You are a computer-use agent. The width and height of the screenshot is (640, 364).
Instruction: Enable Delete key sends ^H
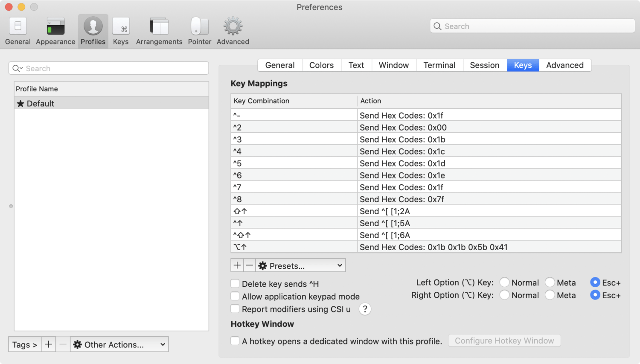click(x=235, y=284)
